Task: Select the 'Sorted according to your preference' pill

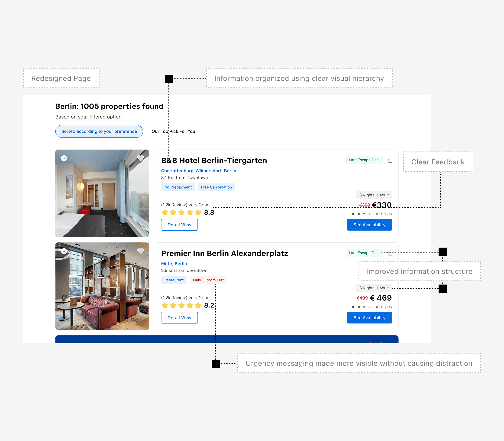Action: [x=99, y=131]
